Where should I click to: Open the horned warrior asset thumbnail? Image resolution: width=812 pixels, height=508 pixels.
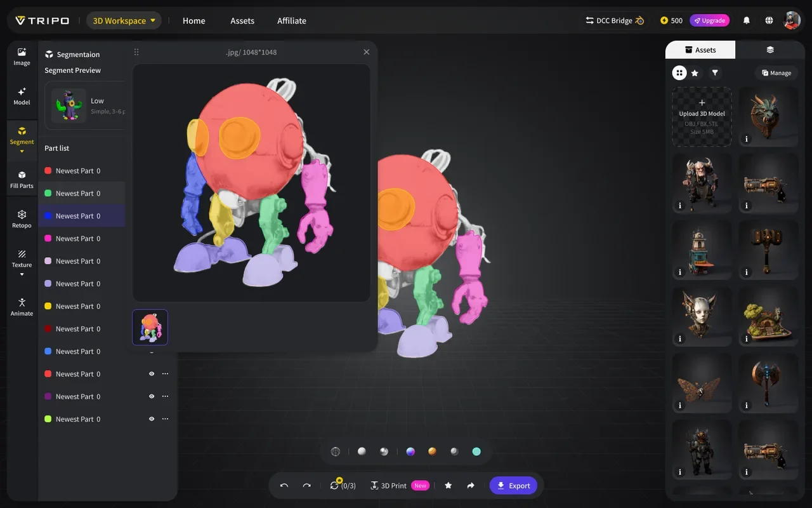[x=702, y=183]
